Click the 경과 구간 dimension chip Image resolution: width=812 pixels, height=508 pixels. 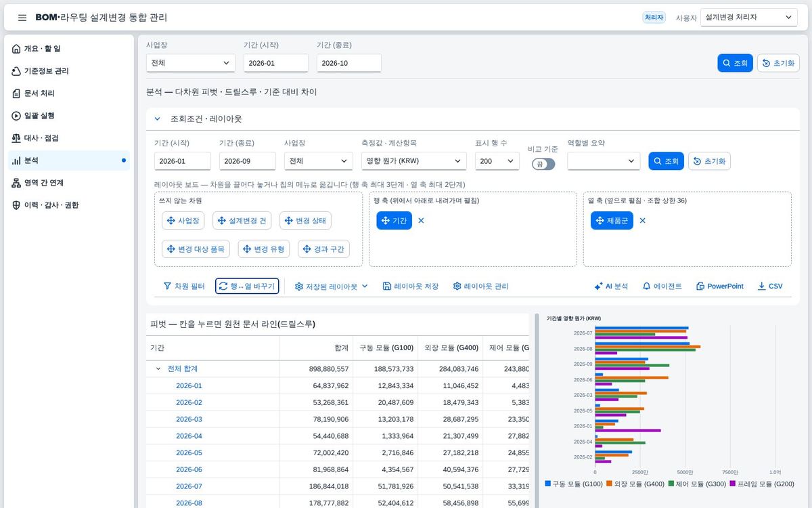coord(323,249)
